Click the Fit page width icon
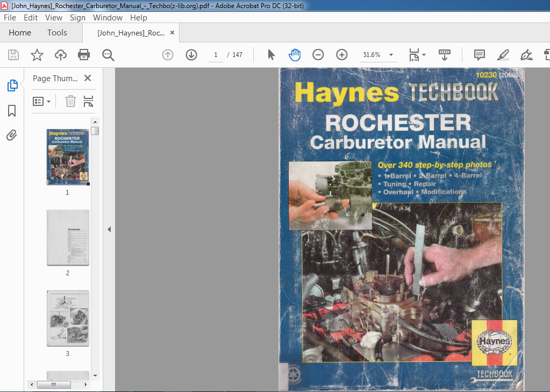 pos(415,55)
